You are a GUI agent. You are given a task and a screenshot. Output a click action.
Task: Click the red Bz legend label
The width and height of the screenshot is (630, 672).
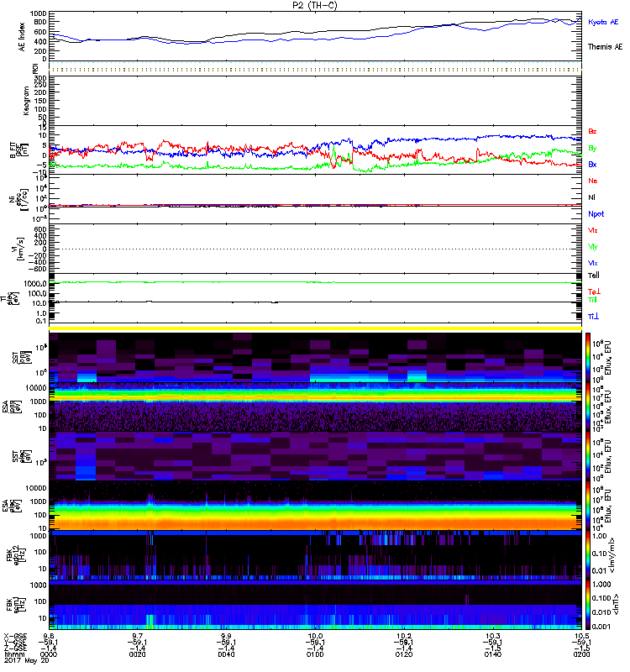coord(592,131)
